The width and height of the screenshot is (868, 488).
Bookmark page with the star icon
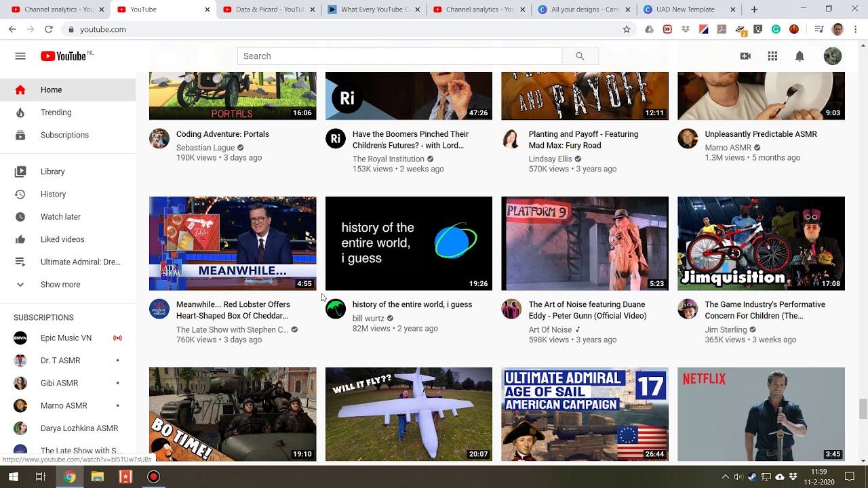coord(627,29)
